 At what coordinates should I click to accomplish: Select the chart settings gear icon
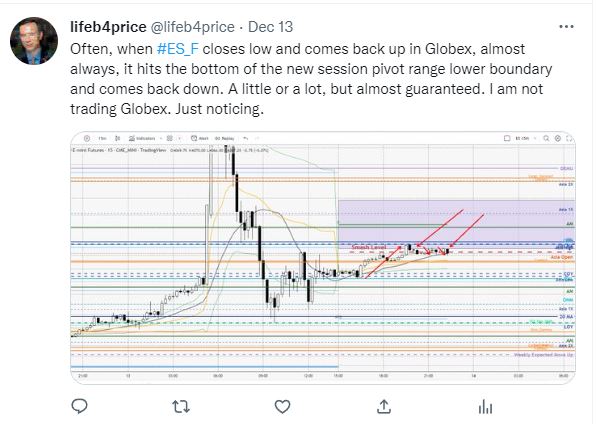[558, 139]
